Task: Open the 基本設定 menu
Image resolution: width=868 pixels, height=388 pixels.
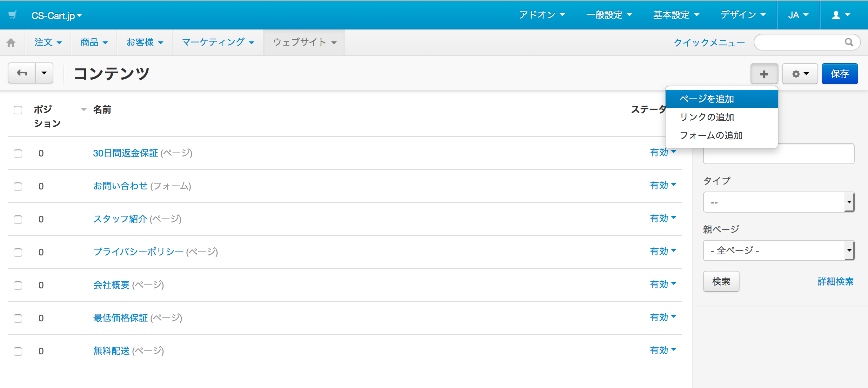Action: tap(676, 15)
